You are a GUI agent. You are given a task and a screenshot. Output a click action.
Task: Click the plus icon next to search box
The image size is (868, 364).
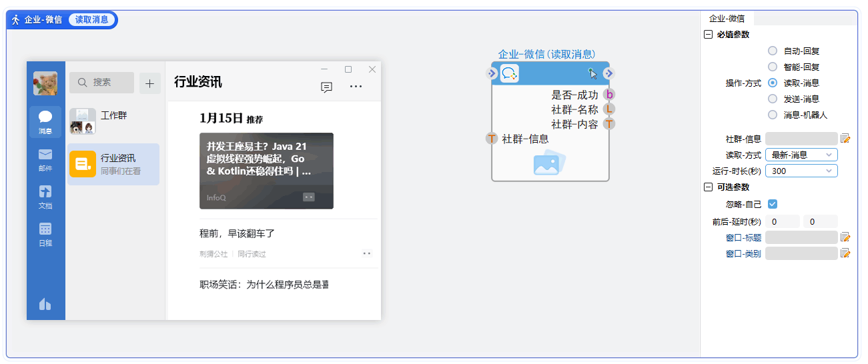click(149, 83)
